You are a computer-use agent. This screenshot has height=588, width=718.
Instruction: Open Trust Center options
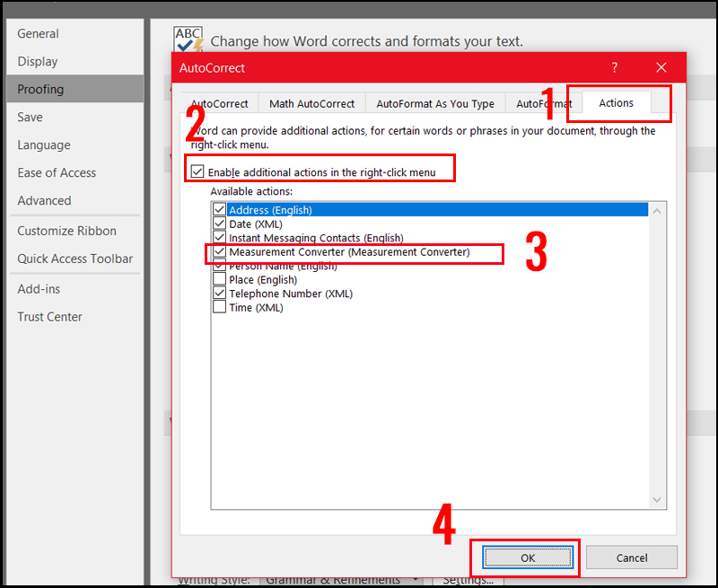pos(75,316)
